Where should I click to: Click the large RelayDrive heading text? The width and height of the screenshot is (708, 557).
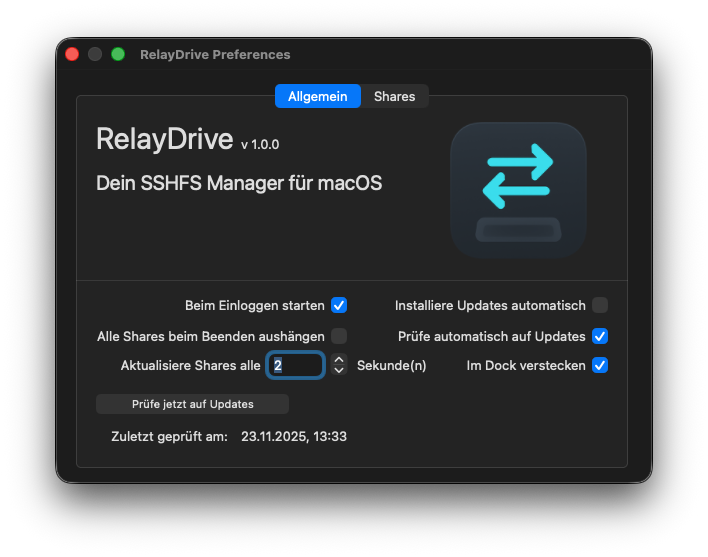[x=164, y=139]
